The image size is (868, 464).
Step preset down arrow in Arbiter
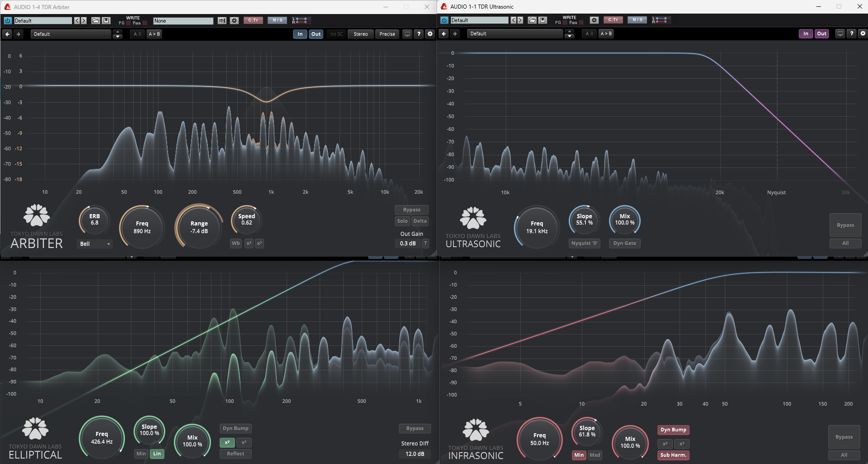(x=117, y=36)
